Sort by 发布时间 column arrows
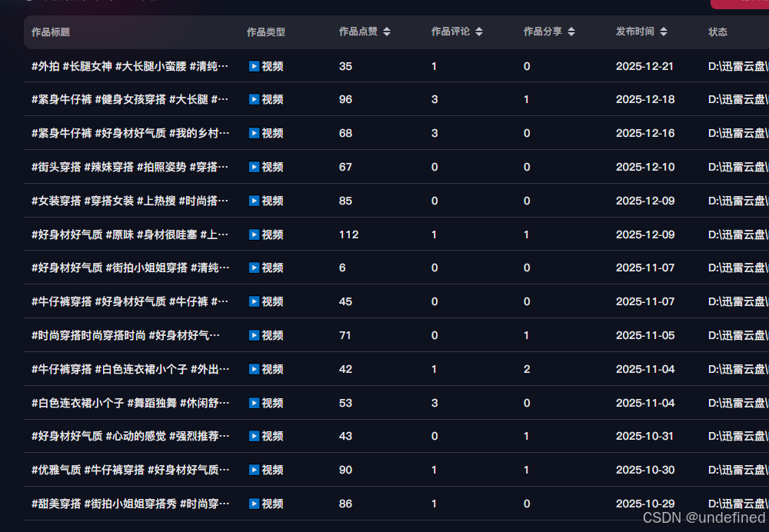769x532 pixels. click(x=663, y=32)
